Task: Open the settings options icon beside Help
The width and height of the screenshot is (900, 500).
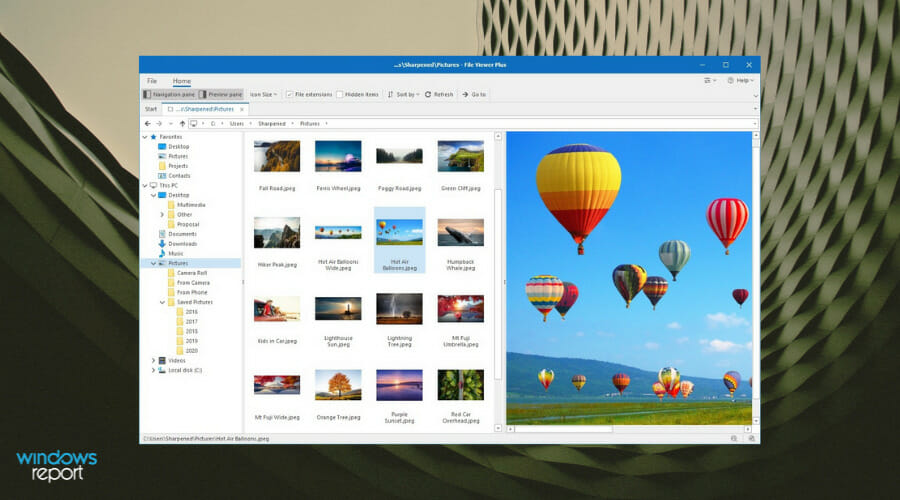Action: 709,80
